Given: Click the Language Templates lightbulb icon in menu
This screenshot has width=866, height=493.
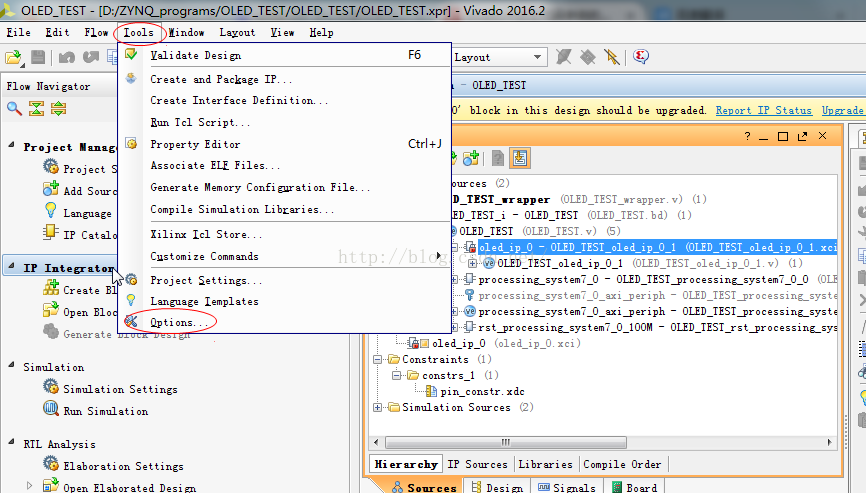Looking at the screenshot, I should click(131, 300).
